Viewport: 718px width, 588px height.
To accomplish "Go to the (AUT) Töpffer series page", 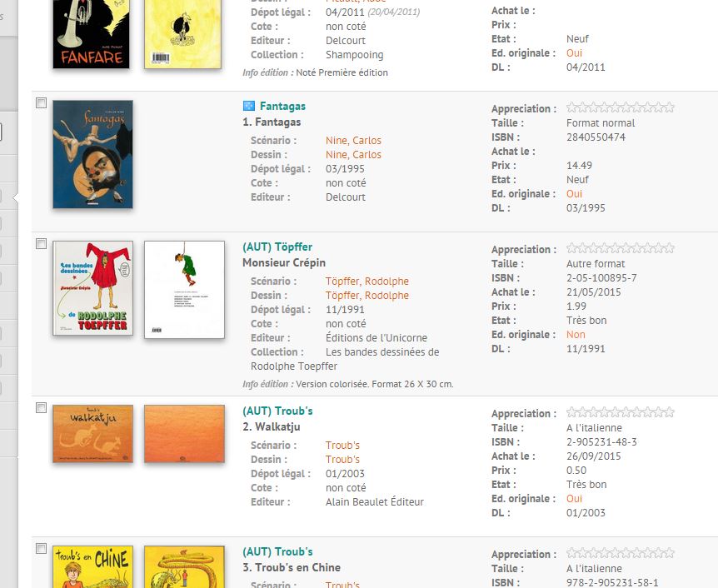I will [277, 247].
